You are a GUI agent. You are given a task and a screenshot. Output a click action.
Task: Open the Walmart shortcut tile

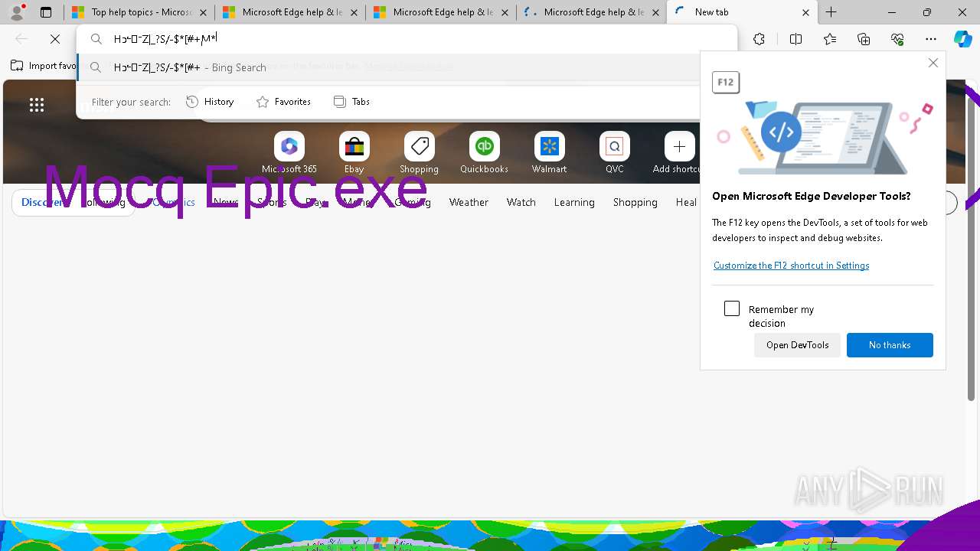pos(549,153)
